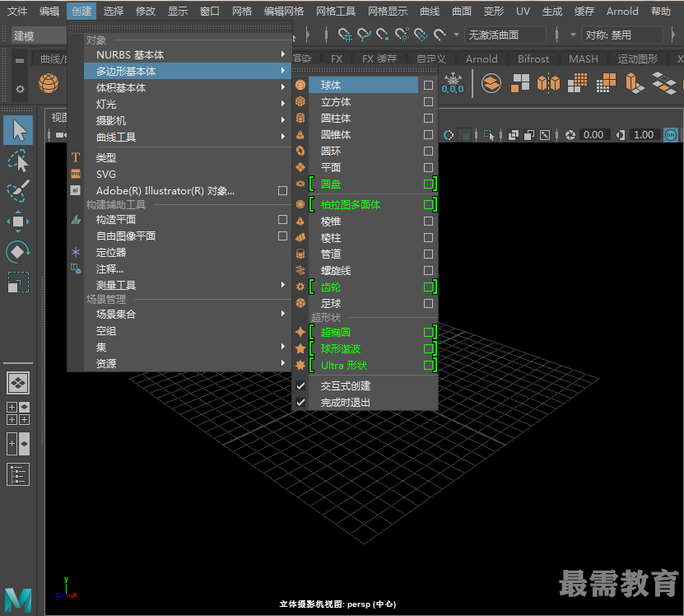Open the 对称: 禁用 dropdown
Screen dimensions: 684x616
622,35
